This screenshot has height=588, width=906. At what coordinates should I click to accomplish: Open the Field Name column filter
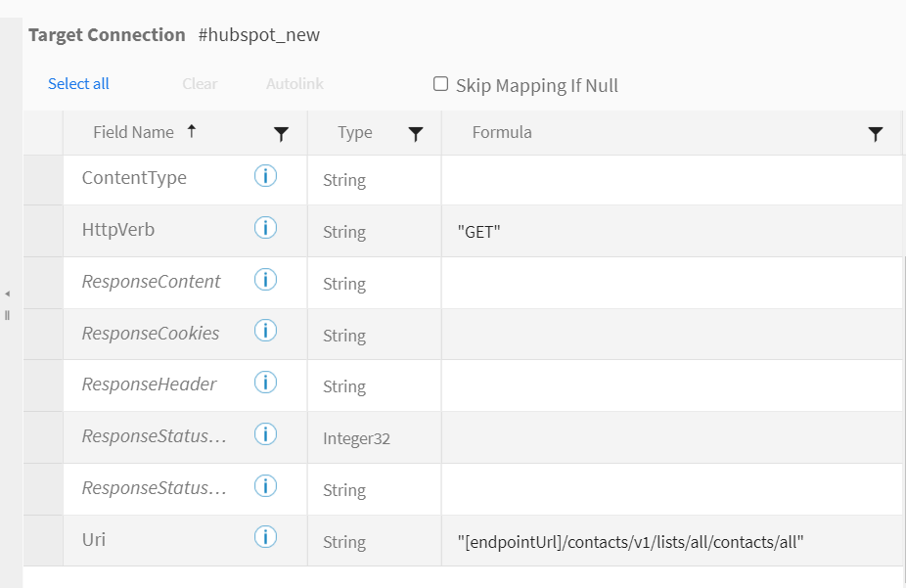pos(281,134)
